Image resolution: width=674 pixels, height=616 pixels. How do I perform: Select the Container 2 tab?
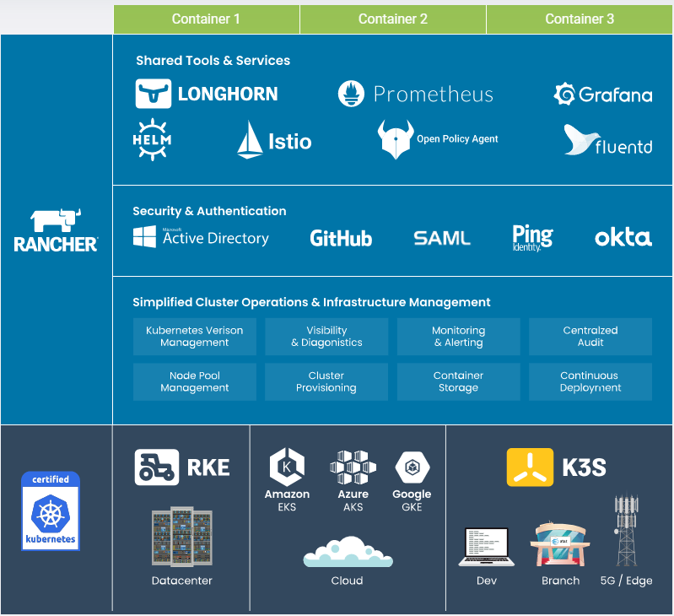tap(393, 19)
